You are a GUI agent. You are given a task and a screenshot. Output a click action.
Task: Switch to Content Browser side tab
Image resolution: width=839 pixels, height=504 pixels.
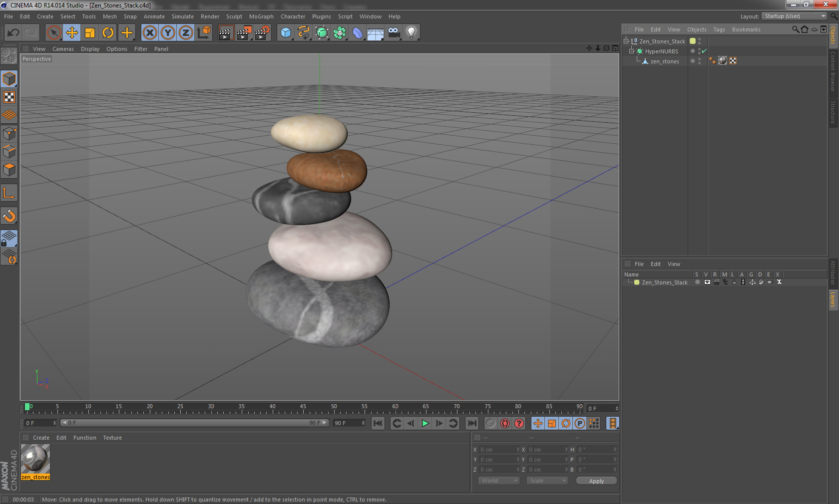833,71
